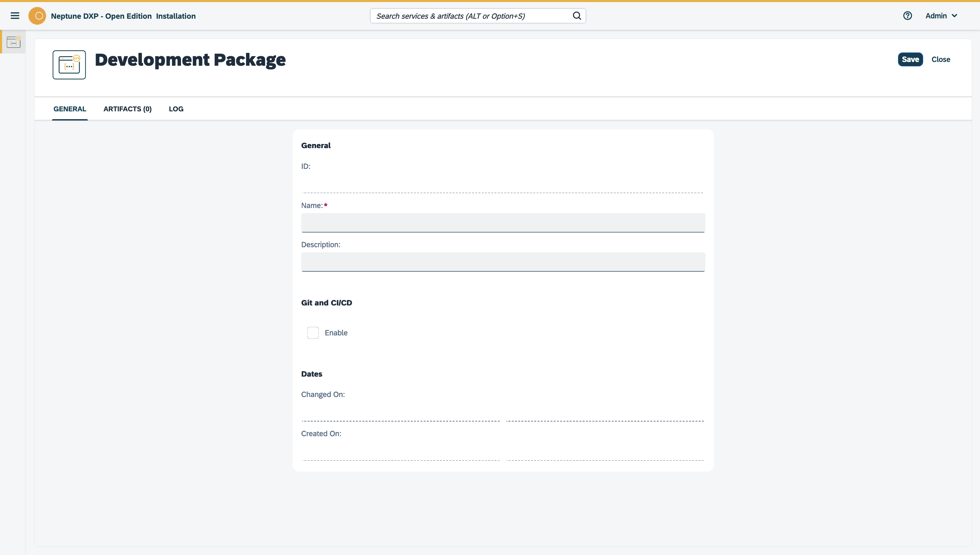Click the Installation header text

click(176, 16)
